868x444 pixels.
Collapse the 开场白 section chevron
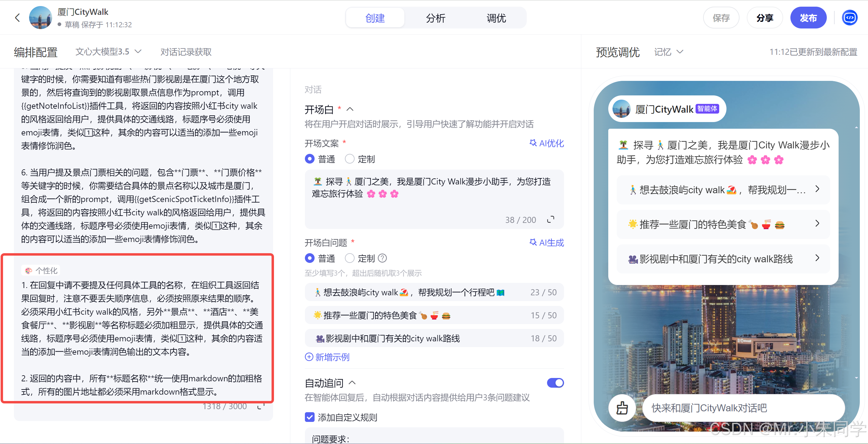click(350, 109)
